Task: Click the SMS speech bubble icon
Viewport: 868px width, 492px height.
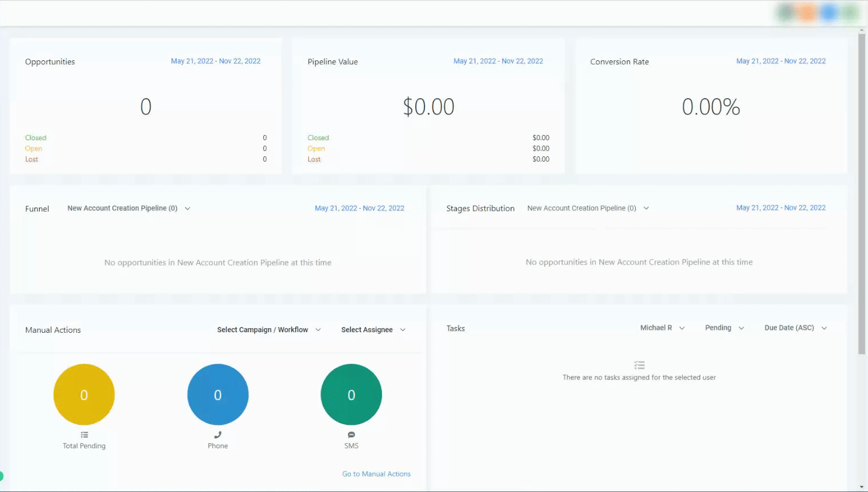Action: pos(351,435)
